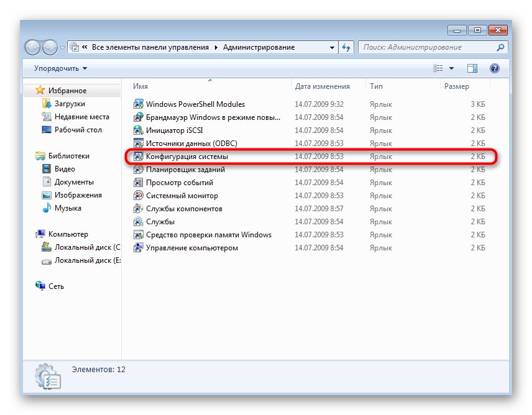Click the Избранное star icon

click(x=40, y=90)
